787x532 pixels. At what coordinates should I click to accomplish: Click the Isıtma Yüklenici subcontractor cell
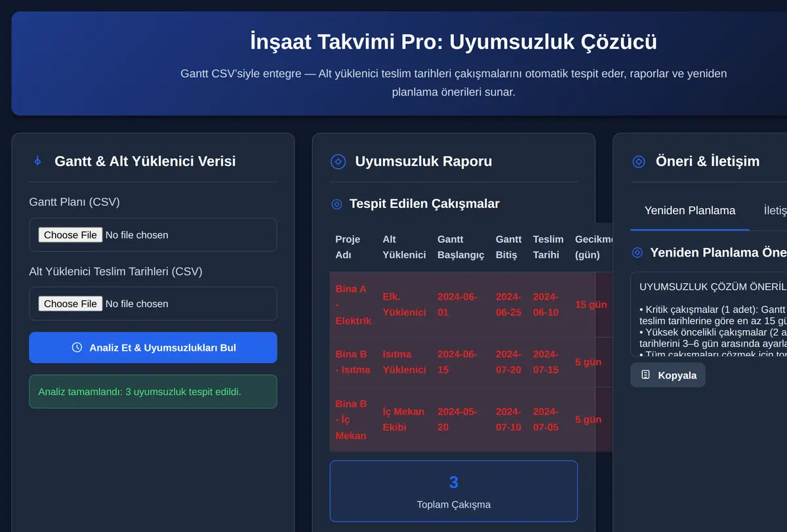404,361
